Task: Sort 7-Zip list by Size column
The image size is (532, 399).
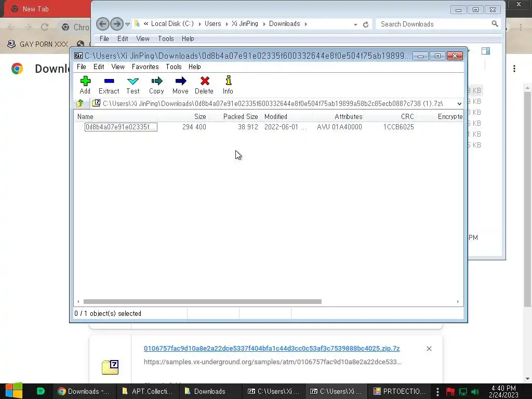Action: pos(183,117)
